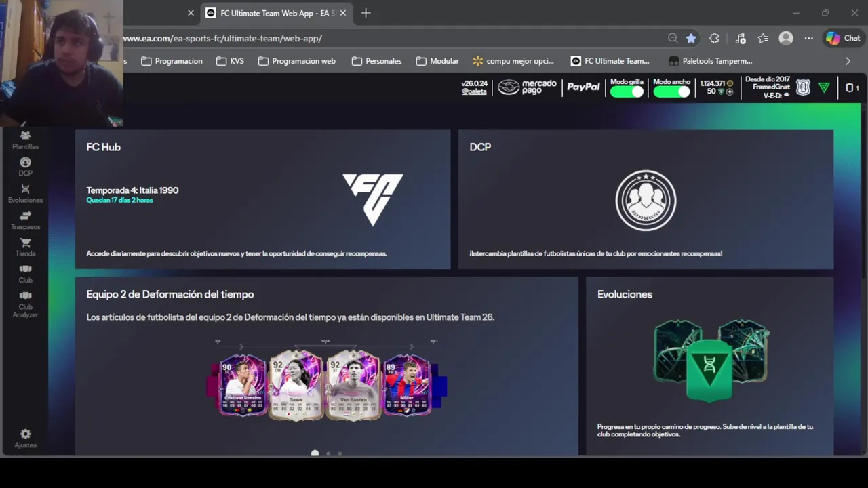
Task: Click the PayPal logo
Action: coord(583,87)
